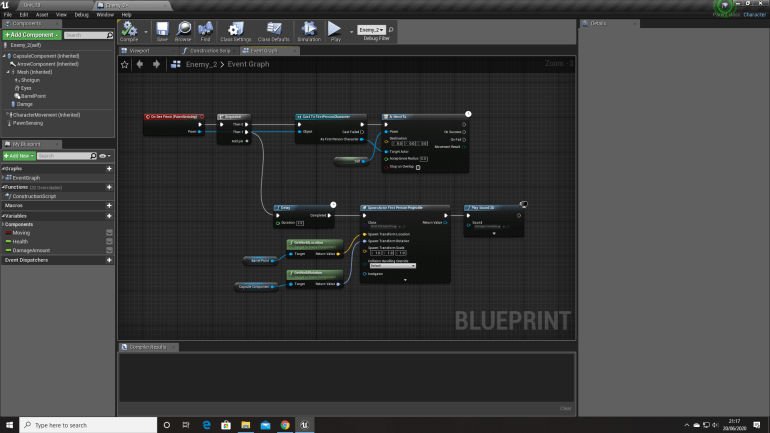Click the Play button in the toolbar

pyautogui.click(x=335, y=31)
